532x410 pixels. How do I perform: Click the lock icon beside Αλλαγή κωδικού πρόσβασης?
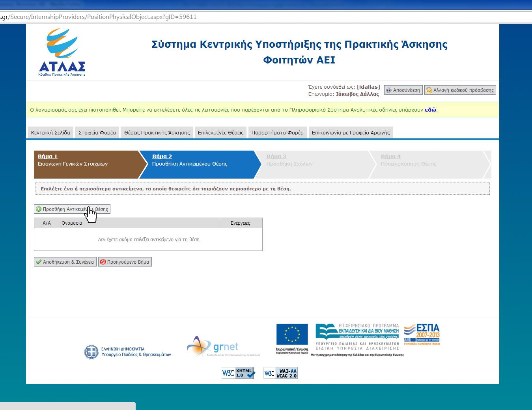click(x=429, y=90)
